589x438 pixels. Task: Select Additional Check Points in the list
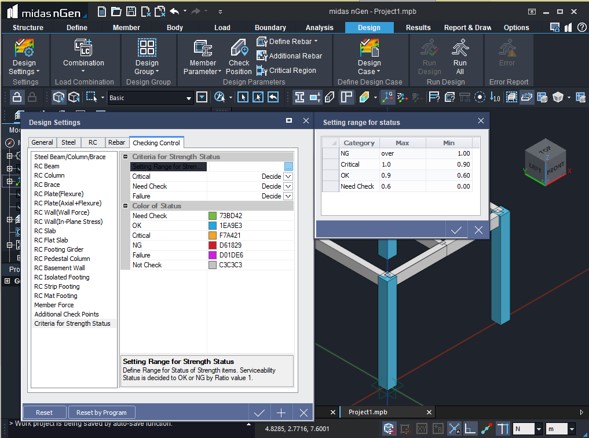tap(66, 314)
